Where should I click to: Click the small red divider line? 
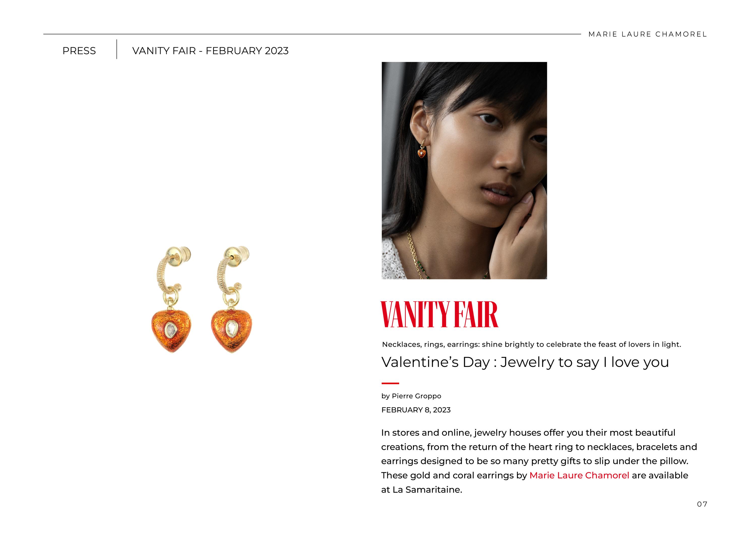390,383
